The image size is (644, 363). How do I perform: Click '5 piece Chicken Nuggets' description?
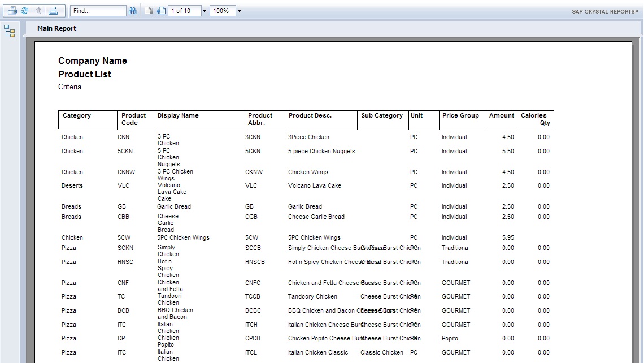[321, 152]
